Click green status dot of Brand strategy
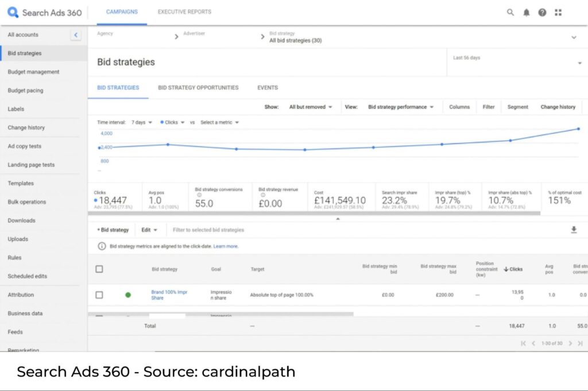Image resolution: width=588 pixels, height=391 pixels. click(128, 295)
